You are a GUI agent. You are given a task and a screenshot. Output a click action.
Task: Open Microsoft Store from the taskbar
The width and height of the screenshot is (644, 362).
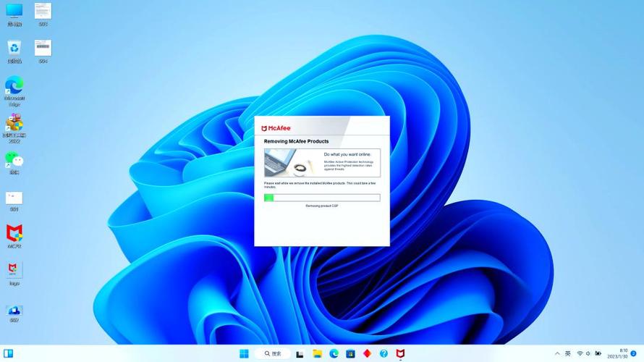point(350,353)
